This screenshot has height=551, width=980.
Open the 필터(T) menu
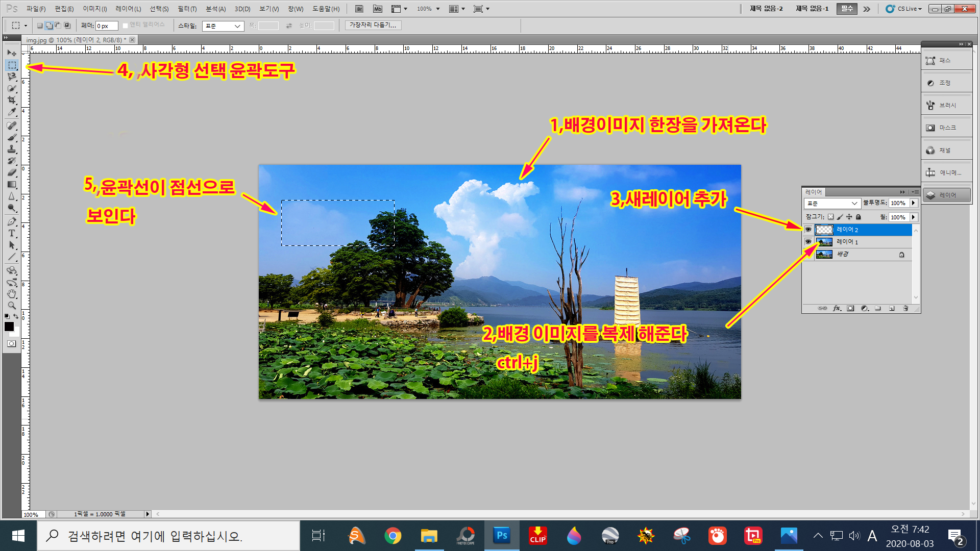pos(187,9)
